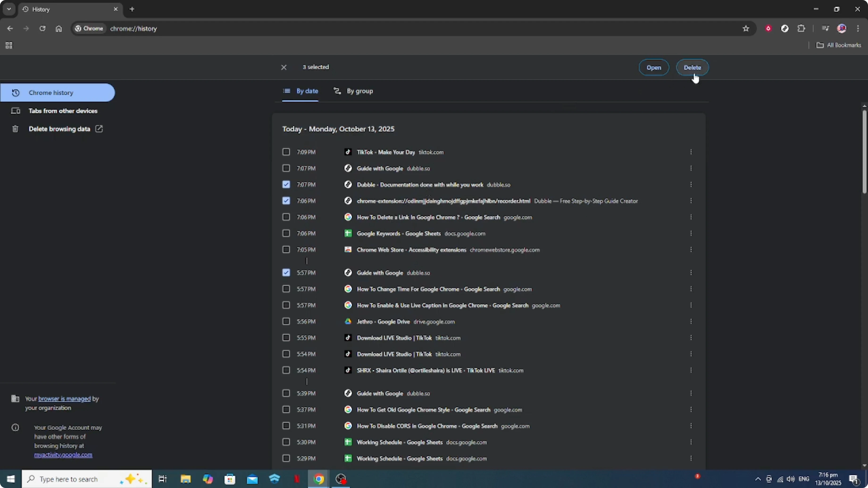Check the Google Keywords Sheets entry
The image size is (868, 488).
point(286,233)
